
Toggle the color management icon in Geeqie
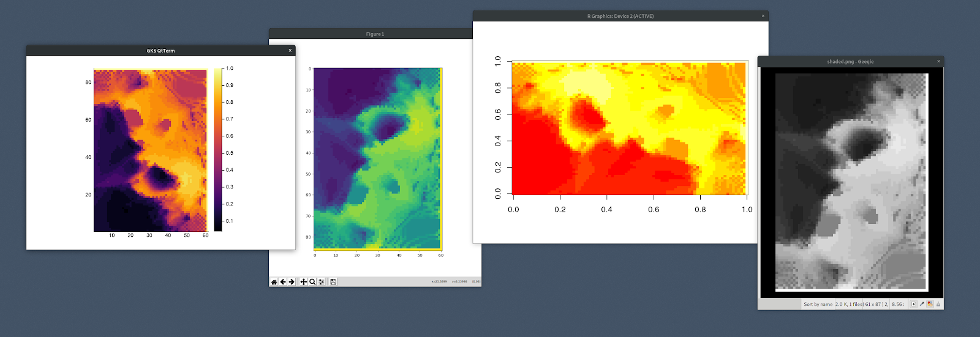click(930, 304)
